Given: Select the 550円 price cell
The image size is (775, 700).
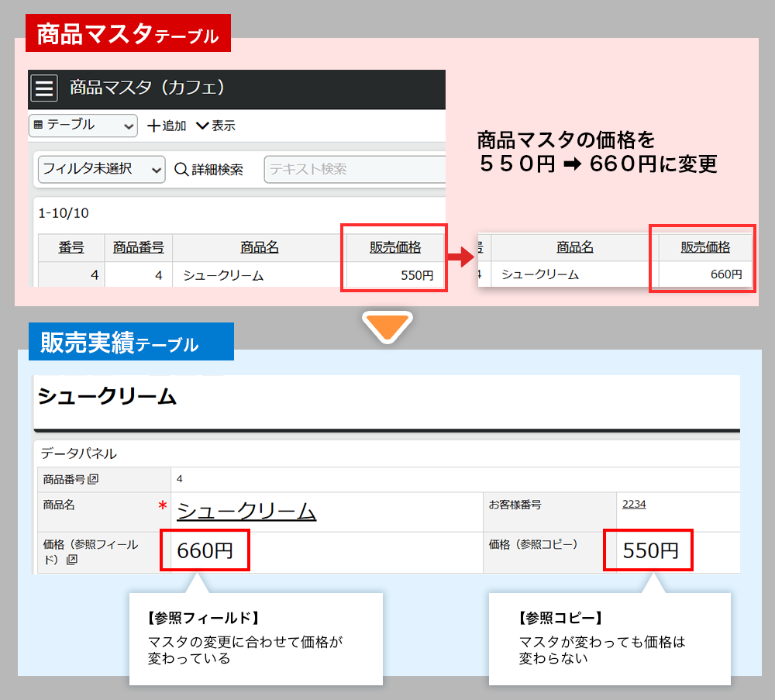Looking at the screenshot, I should tap(394, 275).
